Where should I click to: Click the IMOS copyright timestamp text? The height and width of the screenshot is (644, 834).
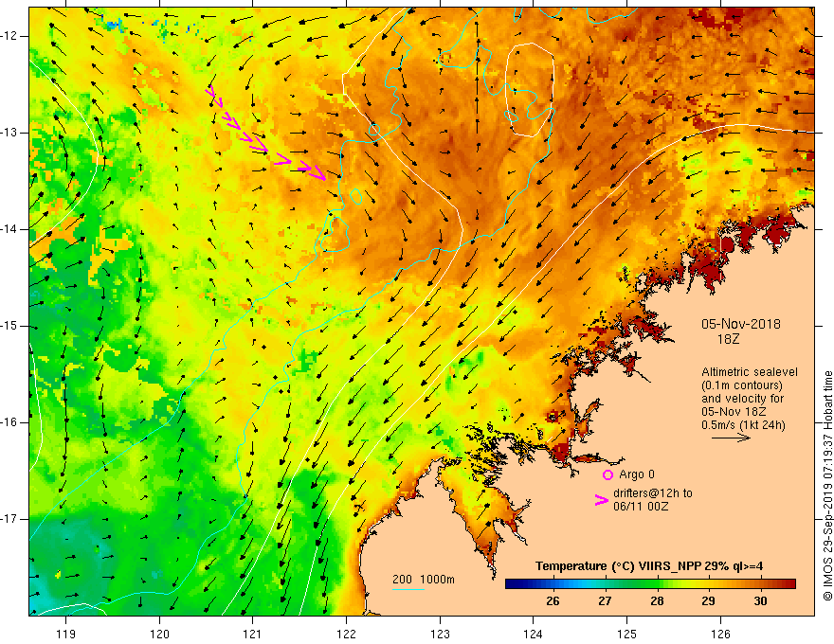pyautogui.click(x=827, y=486)
